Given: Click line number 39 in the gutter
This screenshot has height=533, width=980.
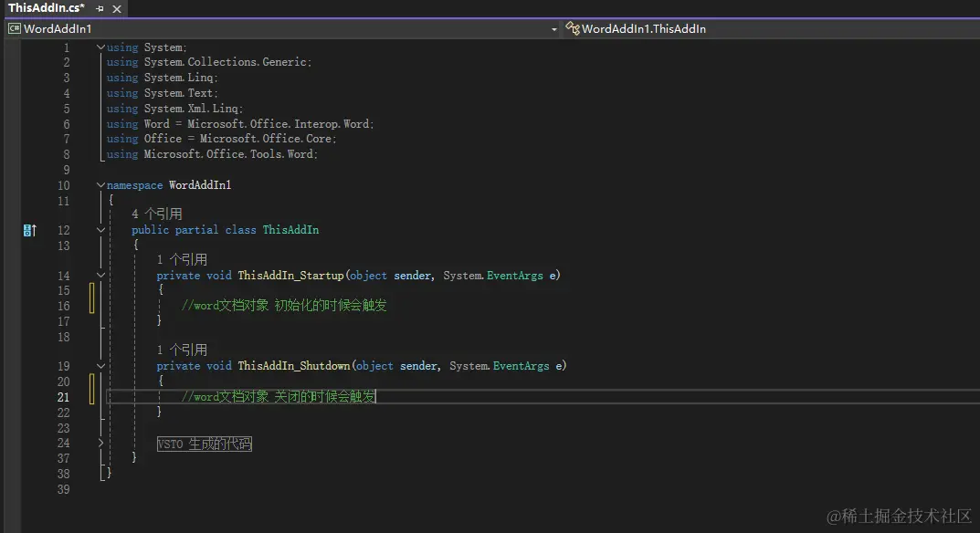Looking at the screenshot, I should tap(64, 489).
